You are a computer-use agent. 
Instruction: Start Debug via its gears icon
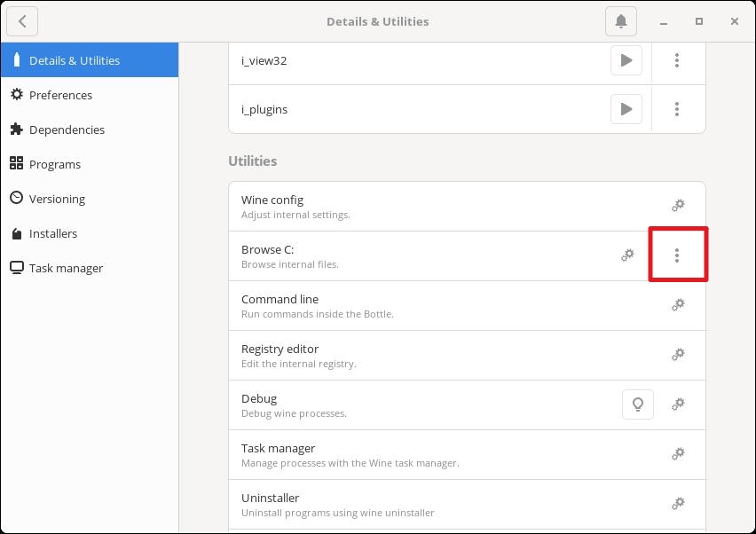tap(678, 404)
